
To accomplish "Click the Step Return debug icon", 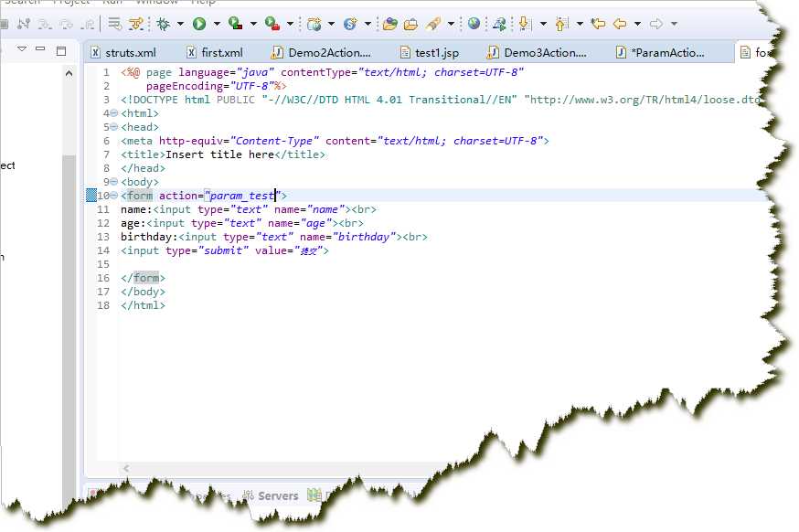I will click(88, 24).
